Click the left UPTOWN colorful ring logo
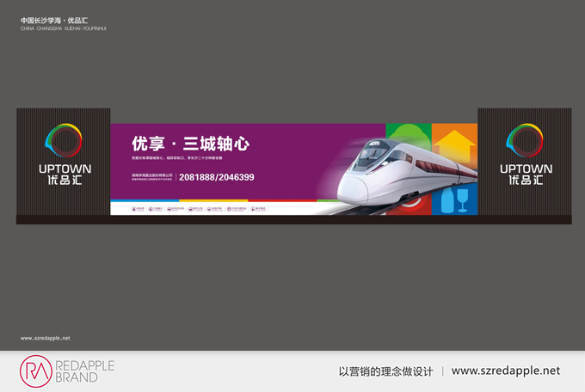The width and height of the screenshot is (585, 392). pos(64,141)
